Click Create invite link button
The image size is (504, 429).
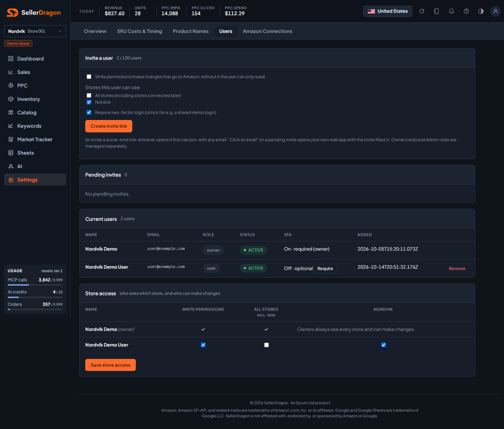(x=109, y=126)
